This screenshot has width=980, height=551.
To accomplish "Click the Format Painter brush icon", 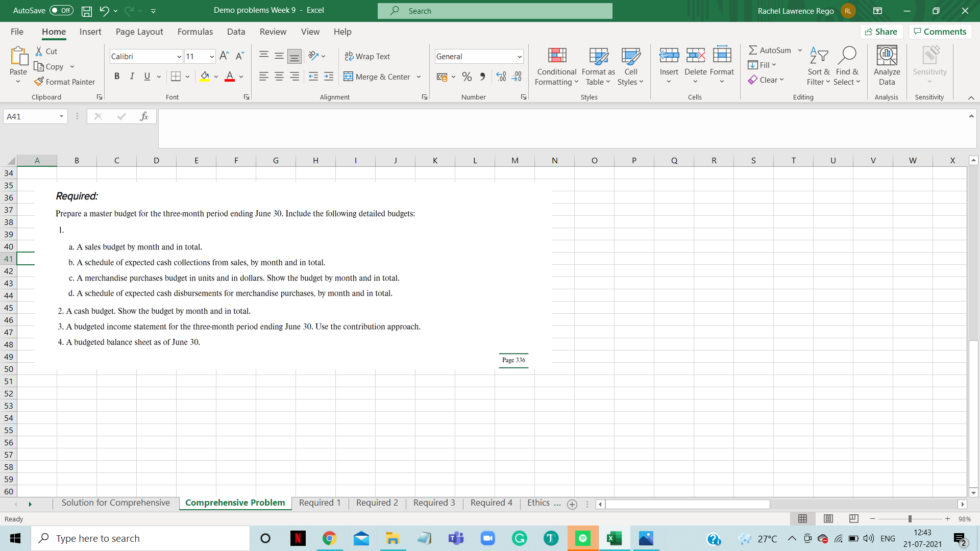I will click(x=39, y=82).
